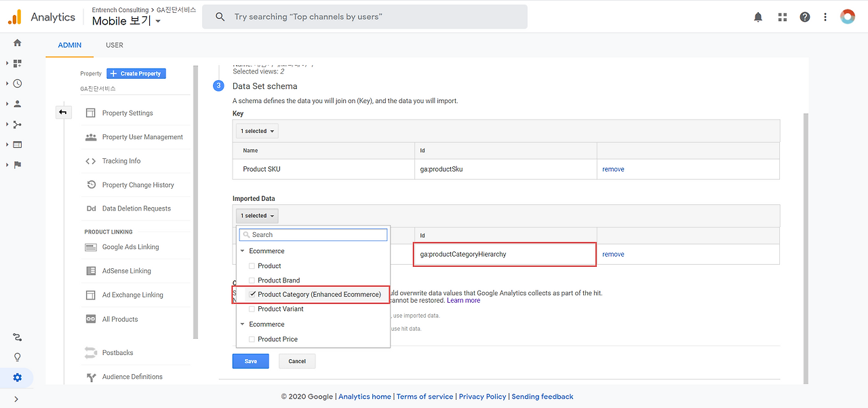The width and height of the screenshot is (868, 408).
Task: Go to Home in left sidebar
Action: (x=18, y=43)
